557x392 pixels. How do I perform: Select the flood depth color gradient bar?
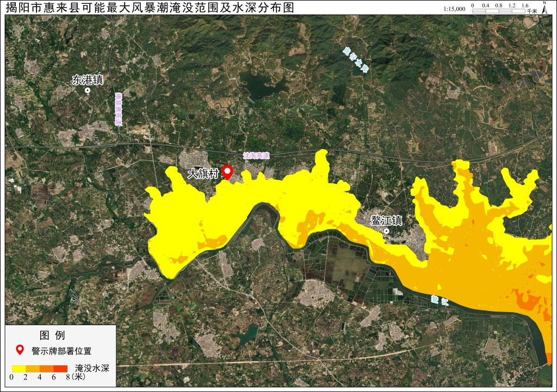click(39, 369)
